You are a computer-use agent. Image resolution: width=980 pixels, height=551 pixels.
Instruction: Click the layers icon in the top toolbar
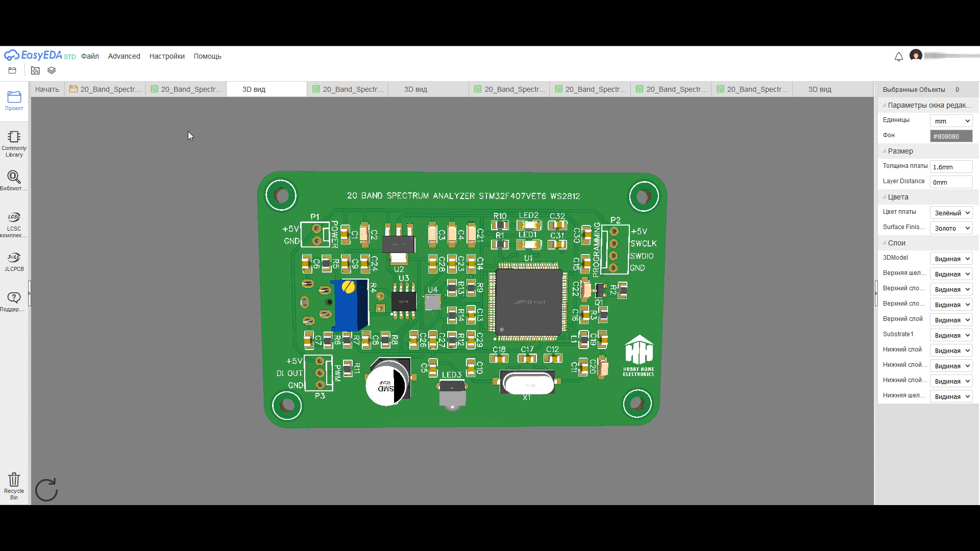[x=51, y=70]
